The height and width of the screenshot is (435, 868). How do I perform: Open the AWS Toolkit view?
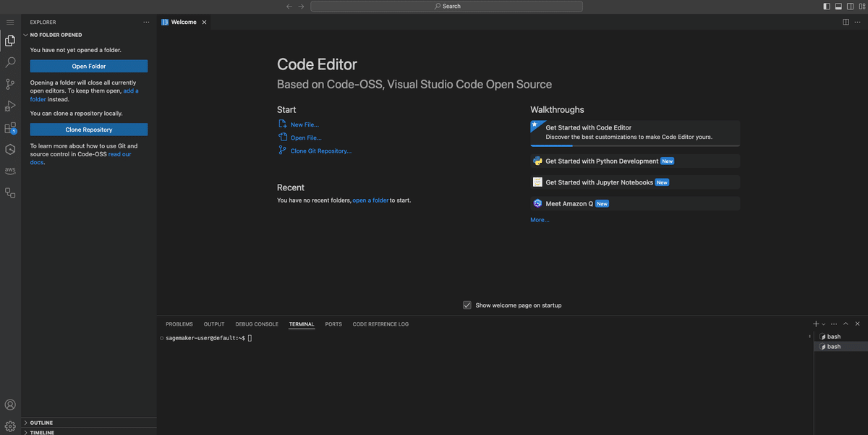10,172
